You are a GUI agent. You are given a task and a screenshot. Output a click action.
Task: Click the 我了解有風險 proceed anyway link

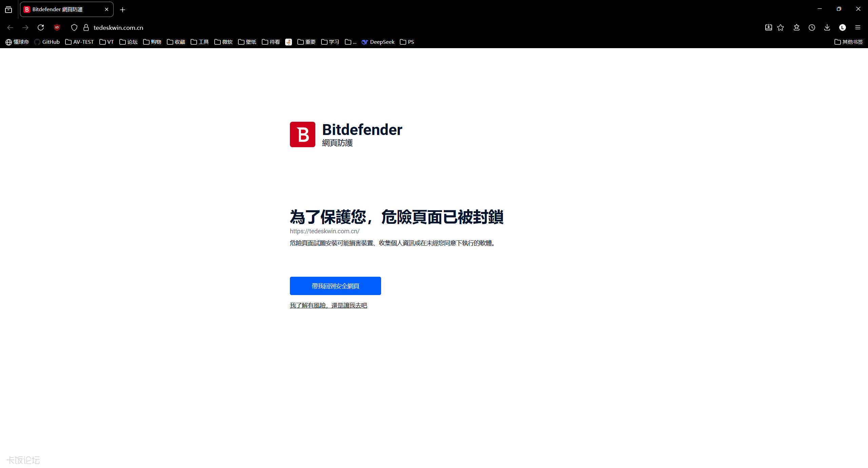pyautogui.click(x=328, y=306)
